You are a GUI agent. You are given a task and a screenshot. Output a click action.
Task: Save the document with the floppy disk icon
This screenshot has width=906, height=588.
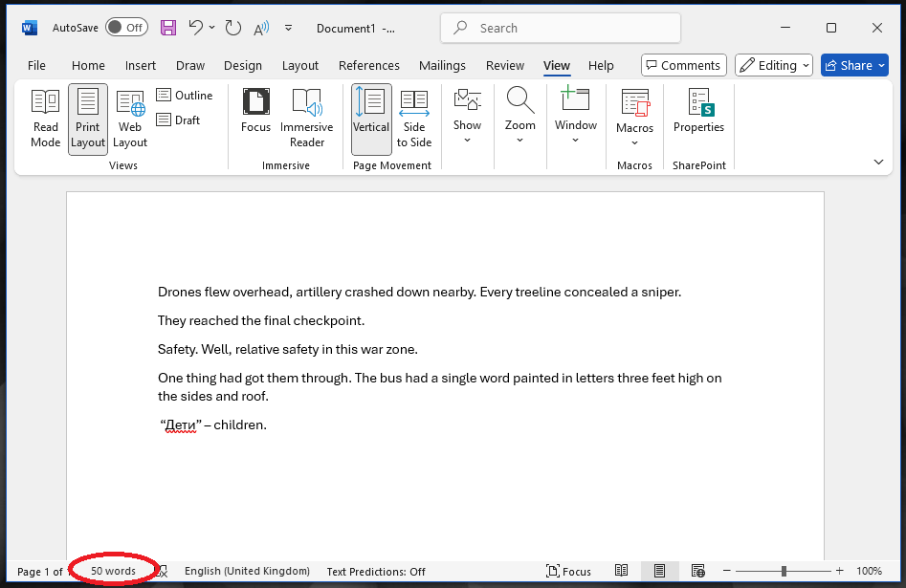tap(168, 28)
